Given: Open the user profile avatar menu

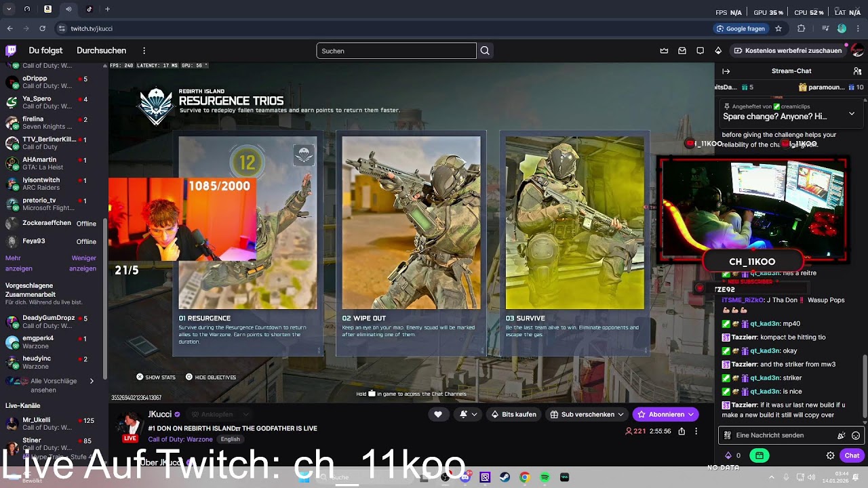Looking at the screenshot, I should 857,51.
